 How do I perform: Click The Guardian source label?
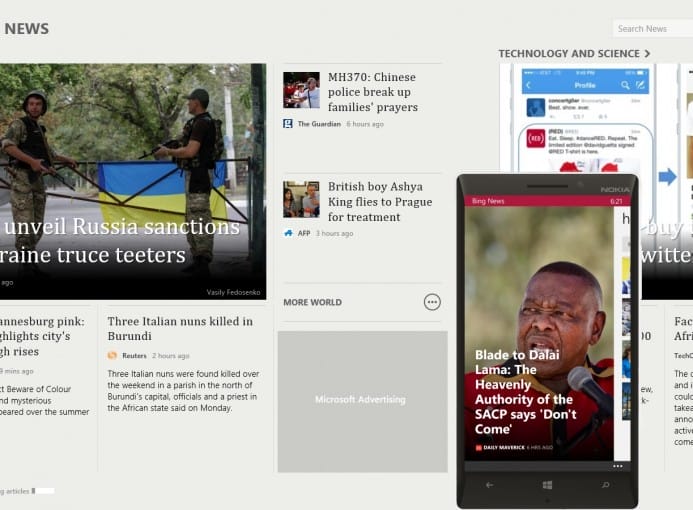point(319,124)
